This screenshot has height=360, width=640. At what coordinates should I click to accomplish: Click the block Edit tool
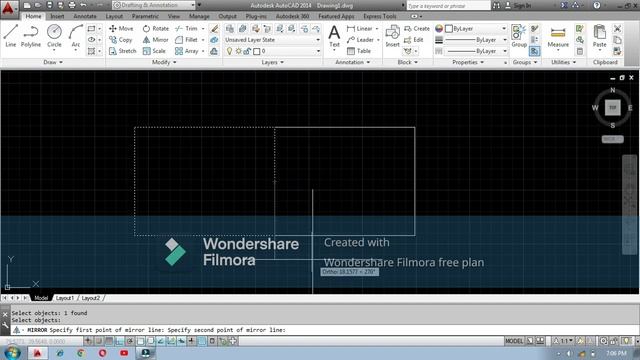point(413,40)
